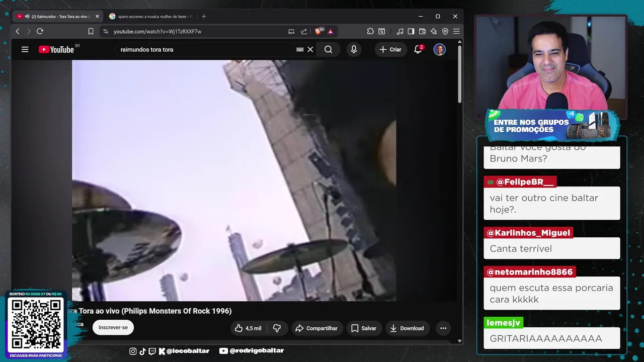The width and height of the screenshot is (644, 362).
Task: Switch to the Raimundos Tora Tora tab
Action: tap(58, 16)
